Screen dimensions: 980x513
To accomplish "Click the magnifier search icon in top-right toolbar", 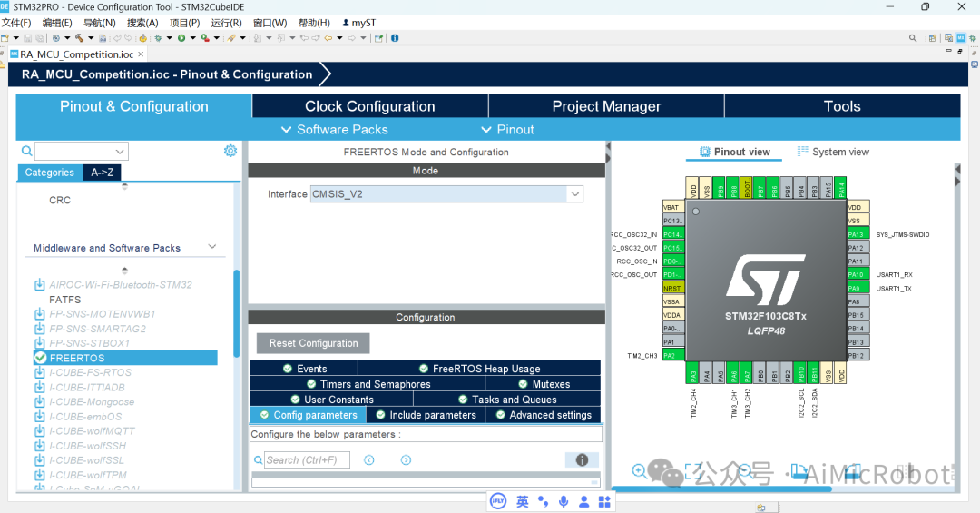I will (913, 38).
